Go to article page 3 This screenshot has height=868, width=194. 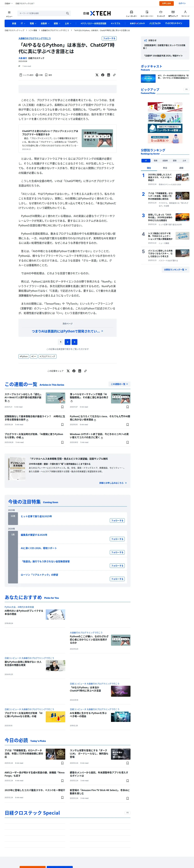pyautogui.click(x=75, y=342)
